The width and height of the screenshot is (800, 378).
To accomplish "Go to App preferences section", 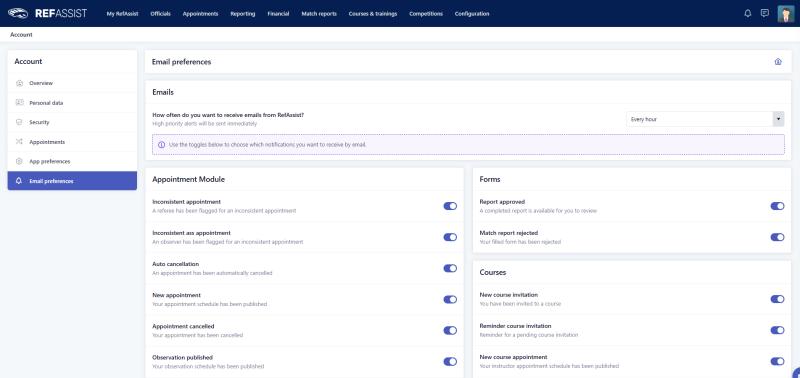I will [x=72, y=161].
